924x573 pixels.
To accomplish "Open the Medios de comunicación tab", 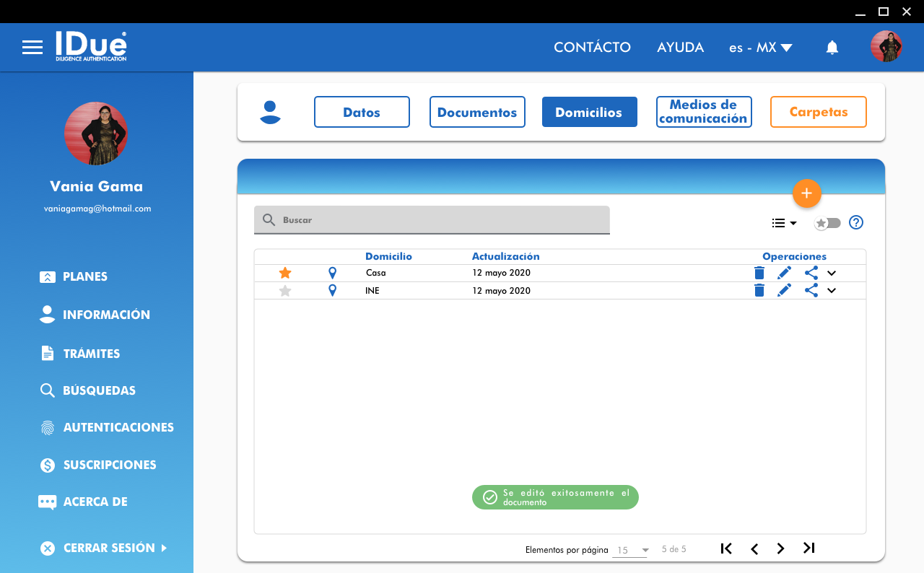I will click(703, 112).
